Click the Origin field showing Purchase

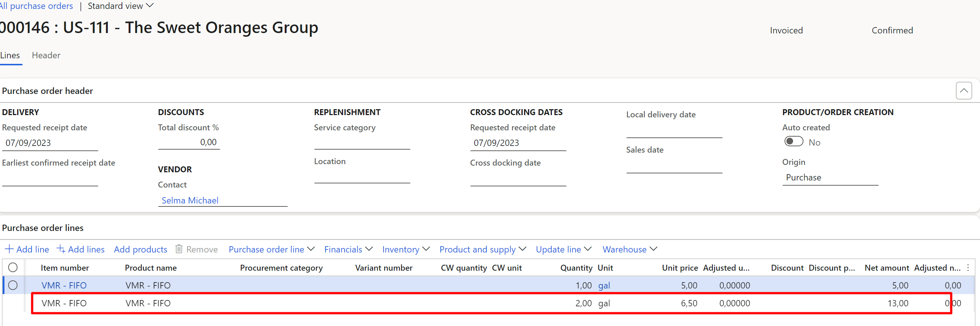tap(830, 177)
